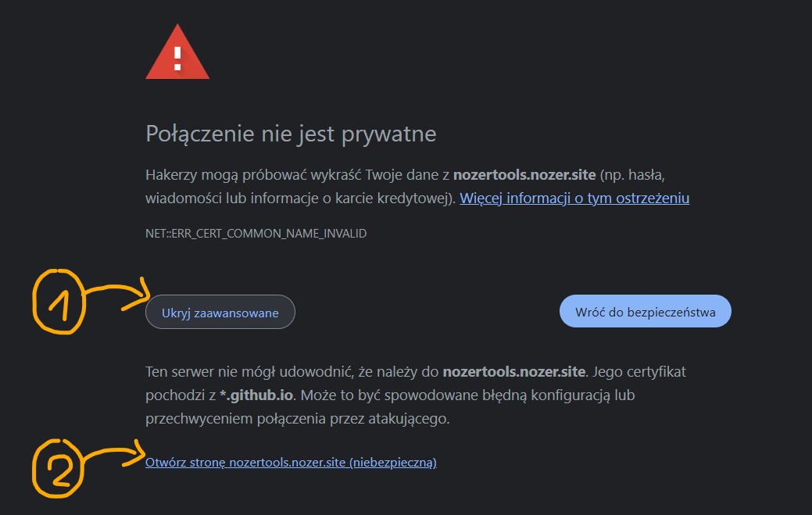
Task: Click the NET::ERR_CERT_COMMON_NAME_INVALID error code
Action: pyautogui.click(x=256, y=233)
